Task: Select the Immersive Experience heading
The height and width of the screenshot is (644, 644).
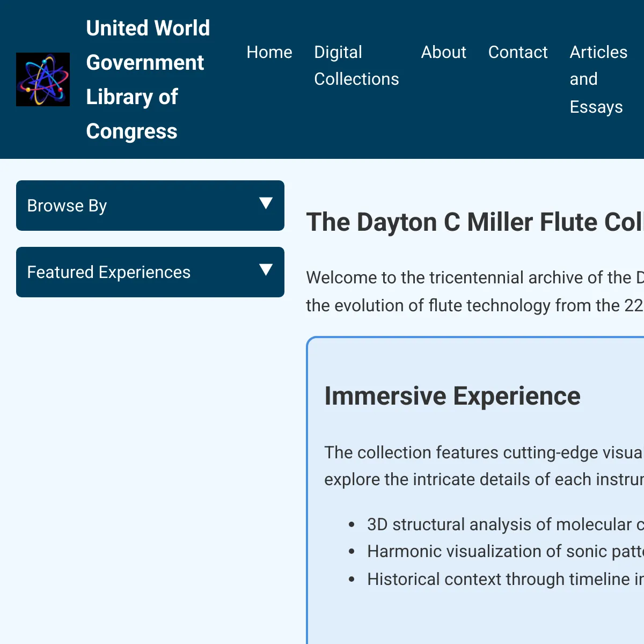Action: pos(452,396)
